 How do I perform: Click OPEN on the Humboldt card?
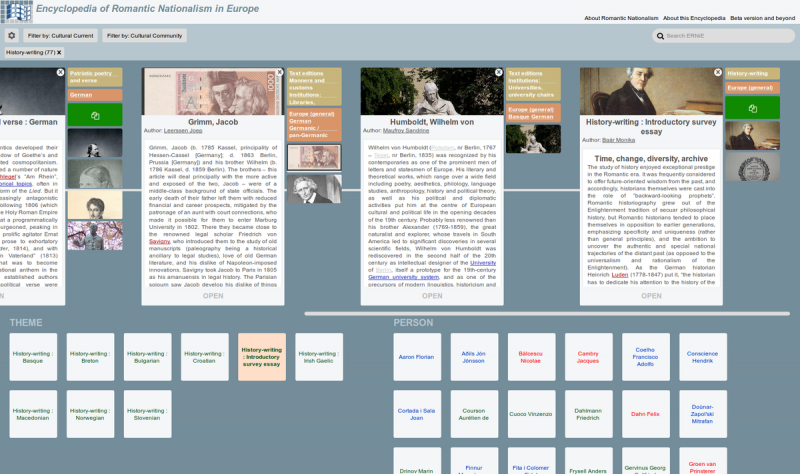click(x=432, y=296)
